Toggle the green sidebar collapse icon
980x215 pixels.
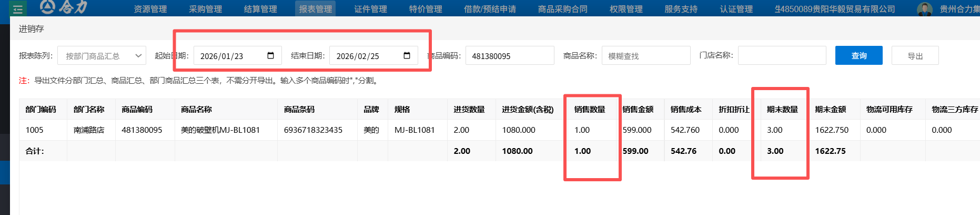point(18,9)
